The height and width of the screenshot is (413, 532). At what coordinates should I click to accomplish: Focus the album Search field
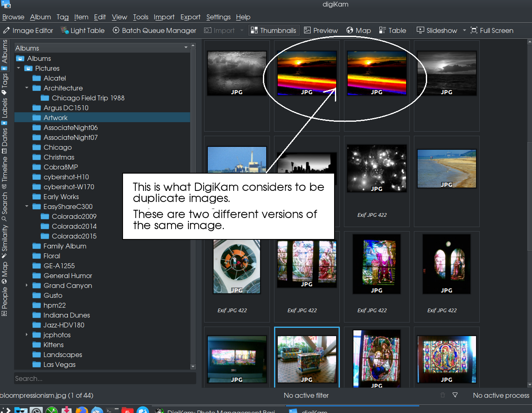[105, 378]
